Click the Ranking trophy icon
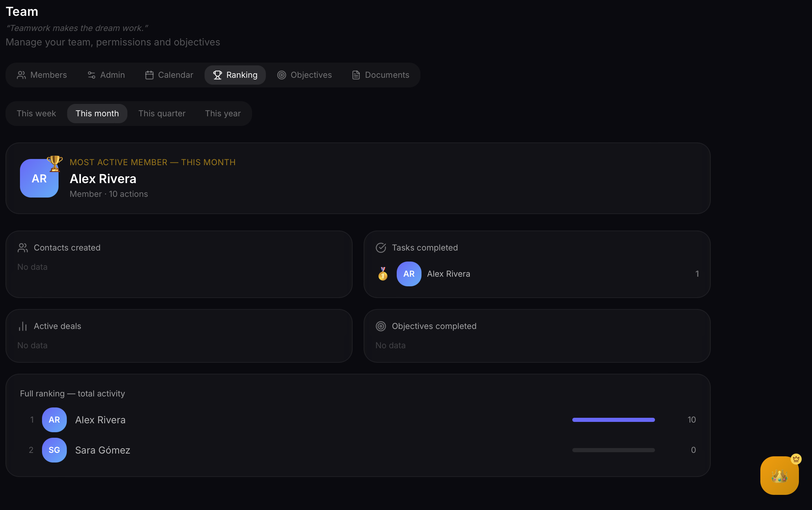Image resolution: width=812 pixels, height=510 pixels. click(218, 75)
